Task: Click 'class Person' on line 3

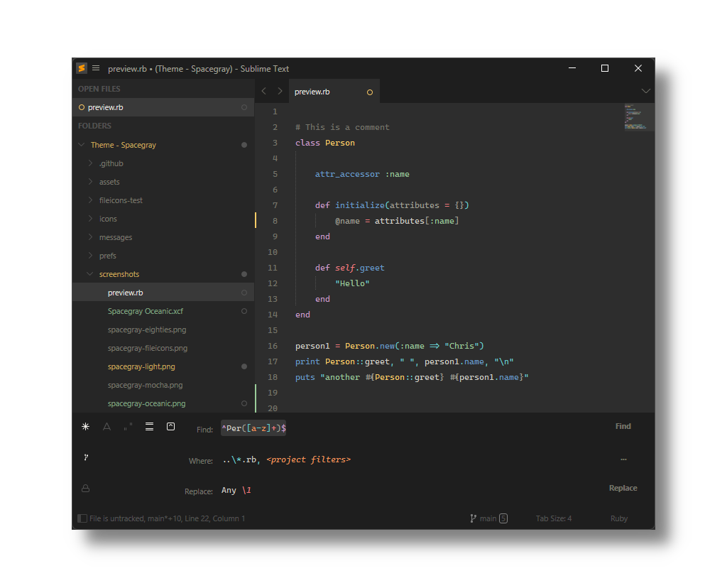Action: tap(325, 143)
